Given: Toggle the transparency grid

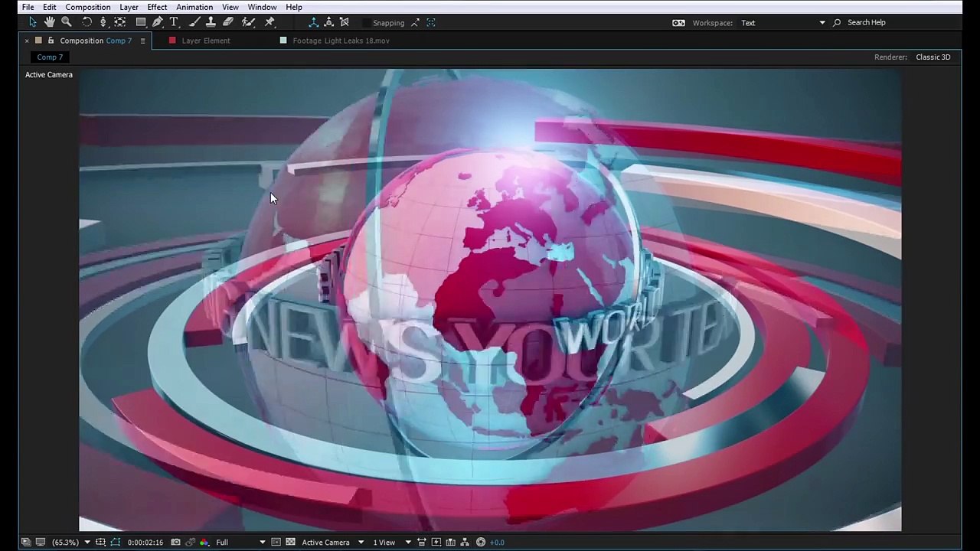Looking at the screenshot, I should [290, 543].
